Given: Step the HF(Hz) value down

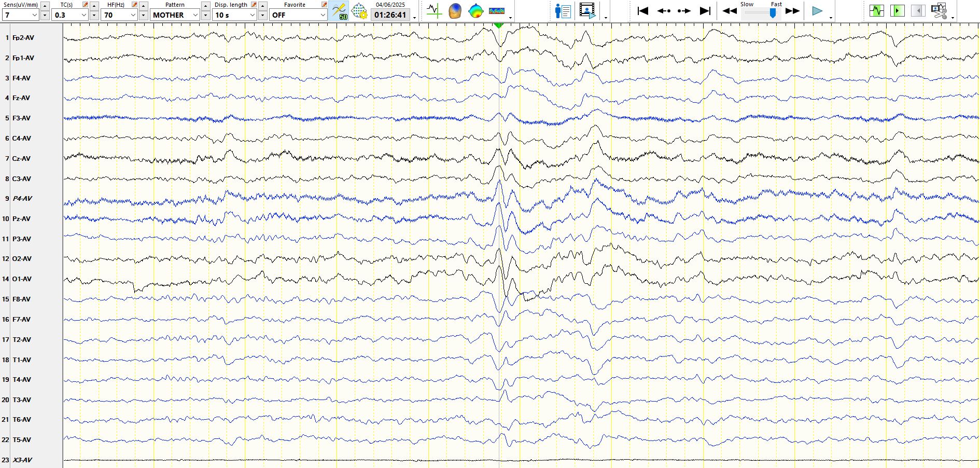Looking at the screenshot, I should pyautogui.click(x=144, y=16).
